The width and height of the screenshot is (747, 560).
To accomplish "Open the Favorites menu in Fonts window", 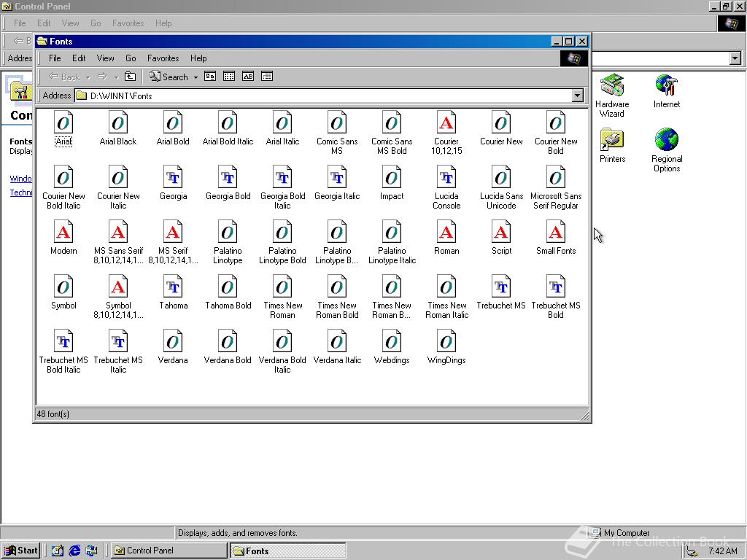I will pyautogui.click(x=163, y=58).
